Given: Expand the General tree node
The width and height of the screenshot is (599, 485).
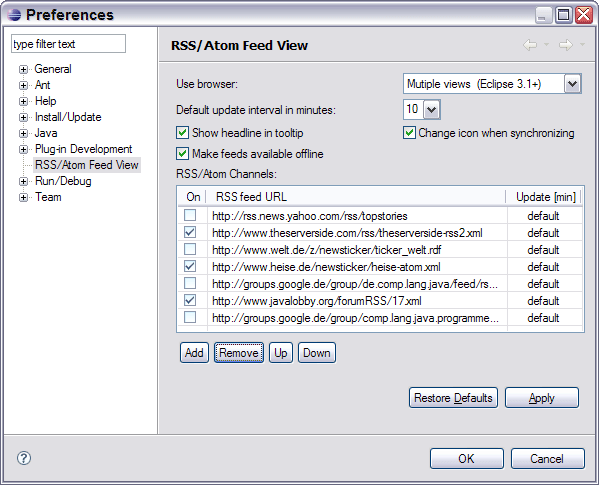Looking at the screenshot, I should [23, 69].
